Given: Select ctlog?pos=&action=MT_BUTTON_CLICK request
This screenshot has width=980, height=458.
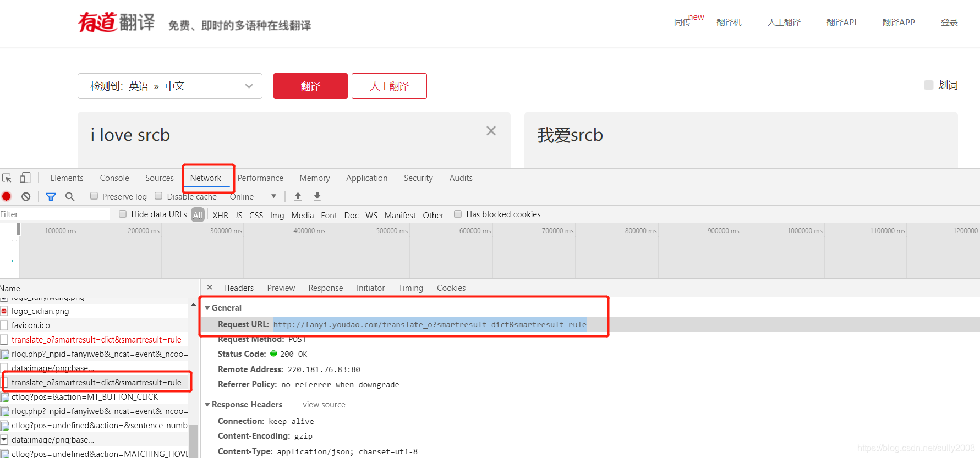Looking at the screenshot, I should click(x=94, y=397).
